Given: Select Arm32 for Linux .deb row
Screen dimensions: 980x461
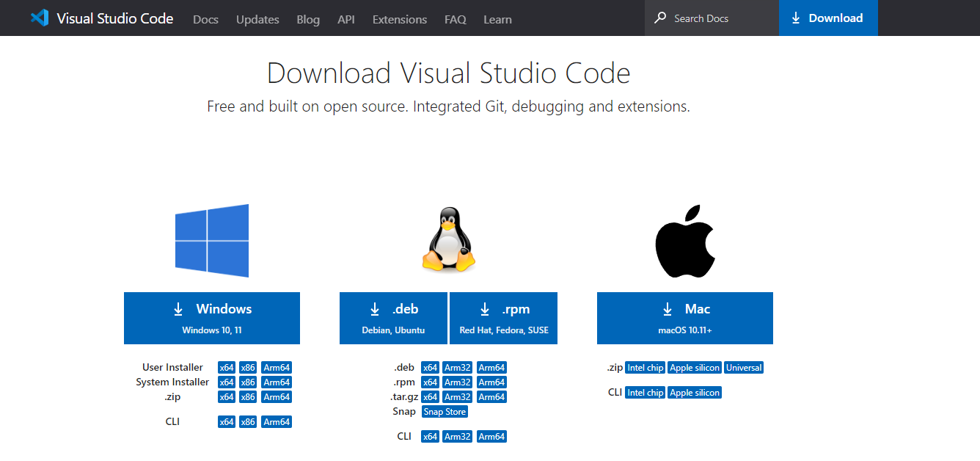Looking at the screenshot, I should [458, 368].
